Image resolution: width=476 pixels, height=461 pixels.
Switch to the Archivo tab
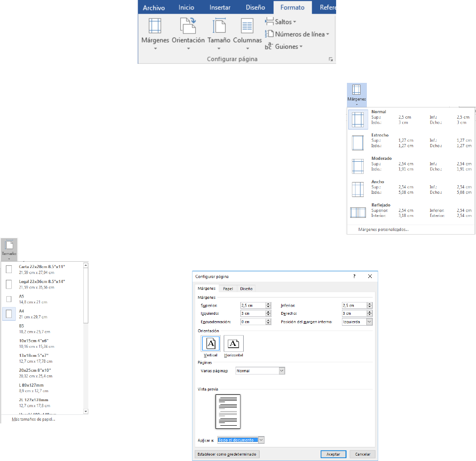pyautogui.click(x=154, y=8)
